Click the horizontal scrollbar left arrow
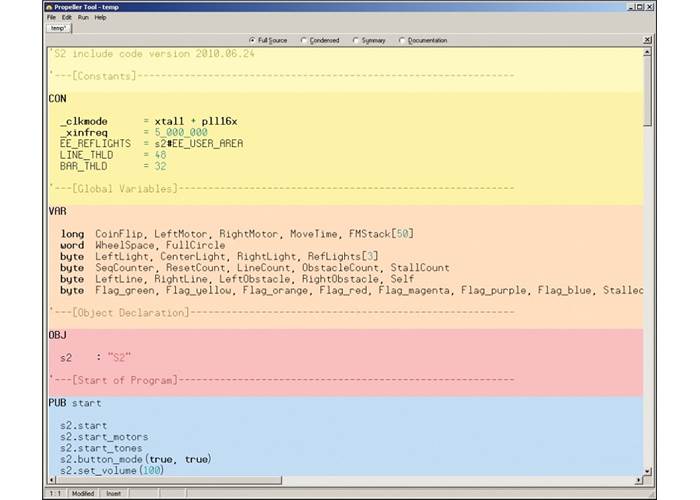 pos(51,481)
